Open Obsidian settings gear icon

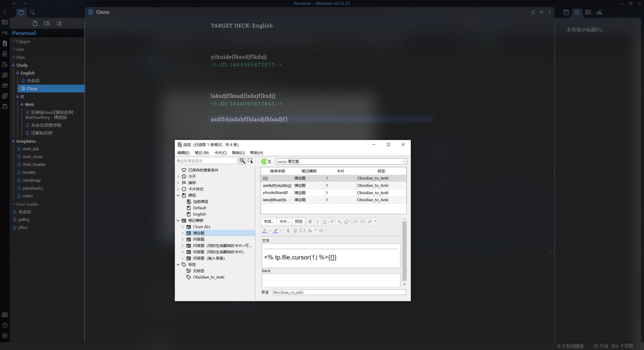[x=5, y=336]
